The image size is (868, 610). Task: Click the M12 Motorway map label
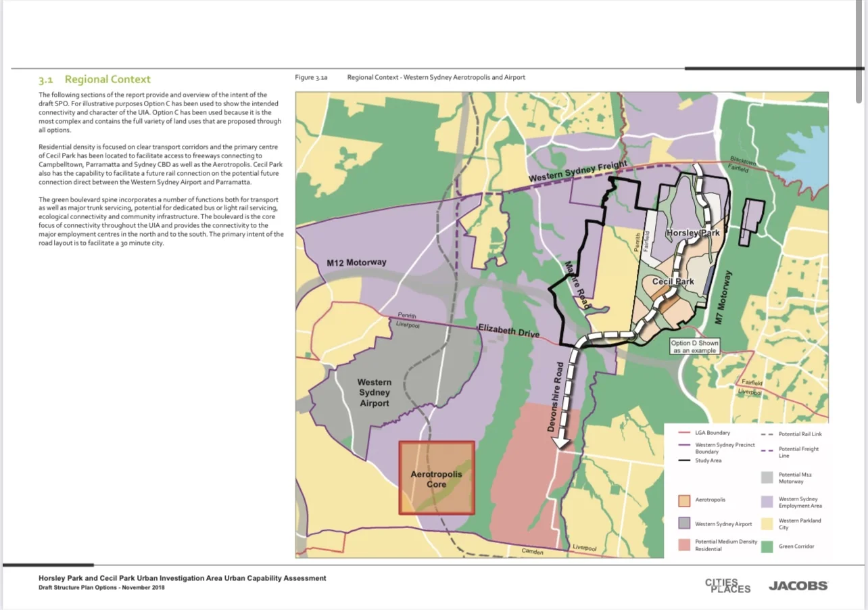pyautogui.click(x=356, y=262)
